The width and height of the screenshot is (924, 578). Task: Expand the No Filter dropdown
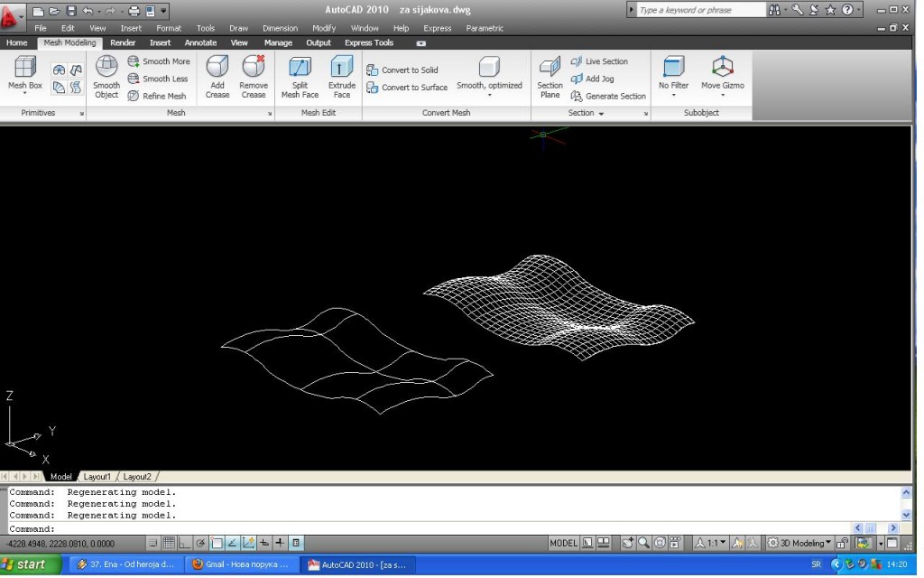tap(673, 94)
